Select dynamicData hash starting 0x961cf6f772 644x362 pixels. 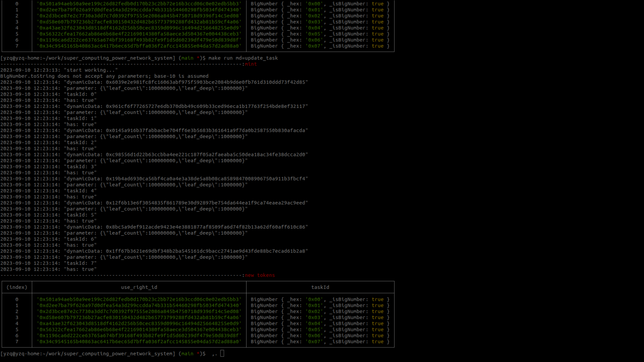pos(206,106)
